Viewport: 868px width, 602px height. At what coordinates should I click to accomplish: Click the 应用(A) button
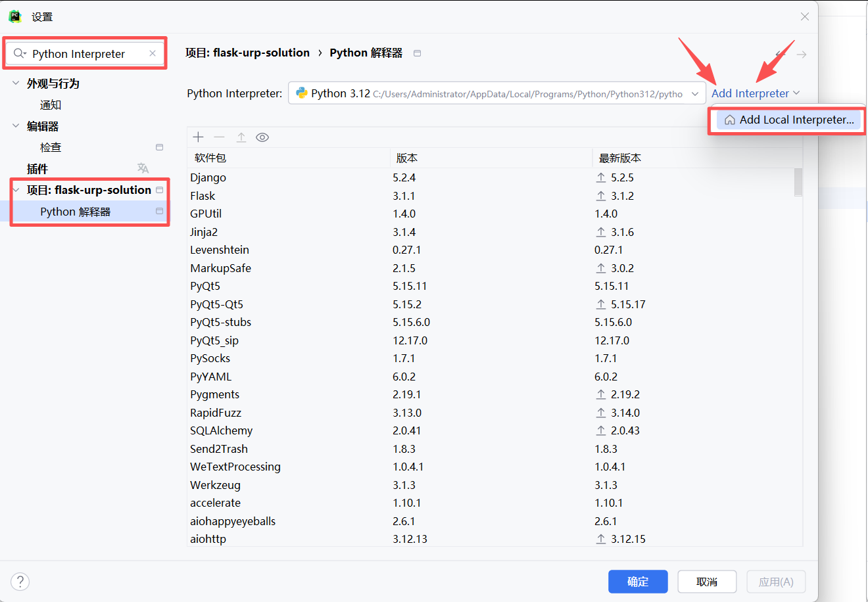coord(776,582)
